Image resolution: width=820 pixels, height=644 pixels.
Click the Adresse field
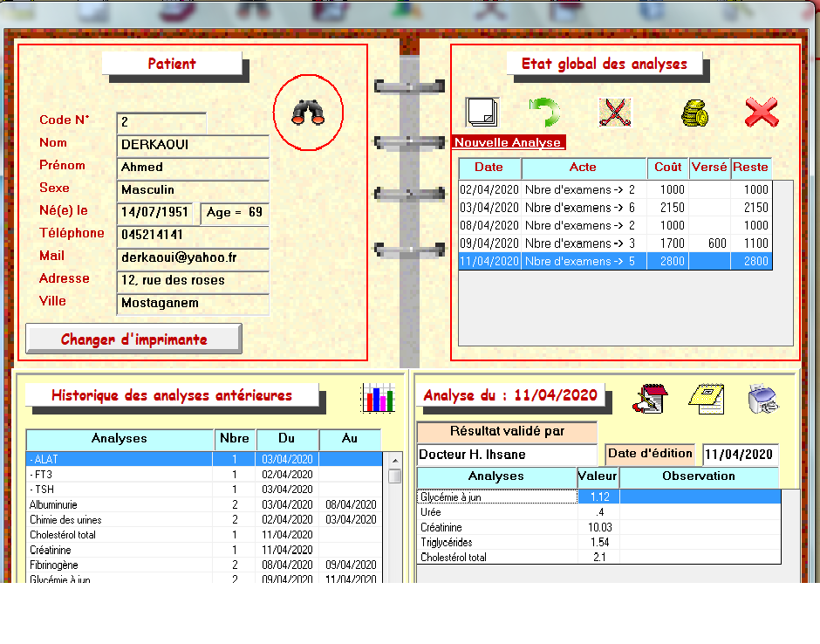193,280
